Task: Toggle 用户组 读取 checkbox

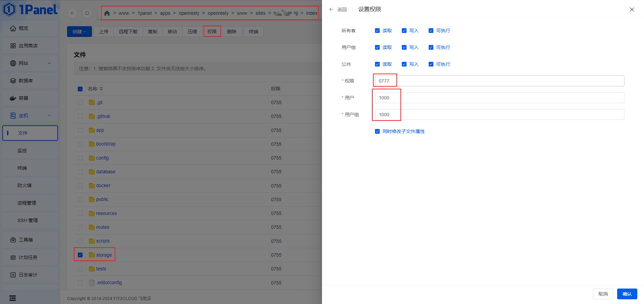Action: click(x=377, y=47)
